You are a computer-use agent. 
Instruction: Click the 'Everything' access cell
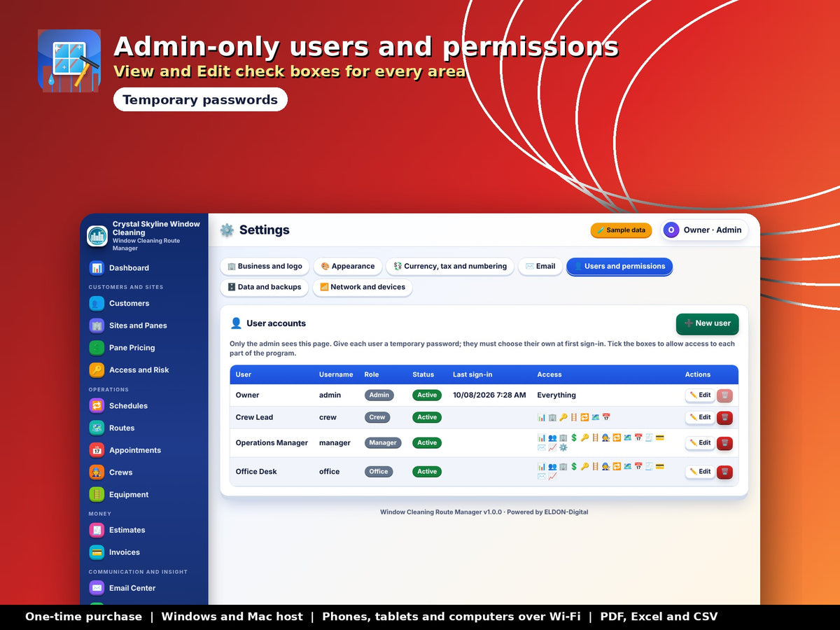coord(556,395)
